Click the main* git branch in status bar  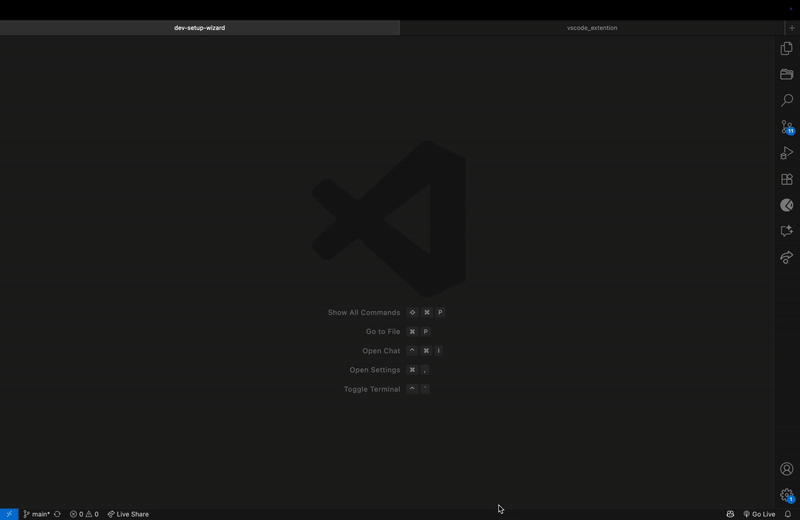coord(36,514)
